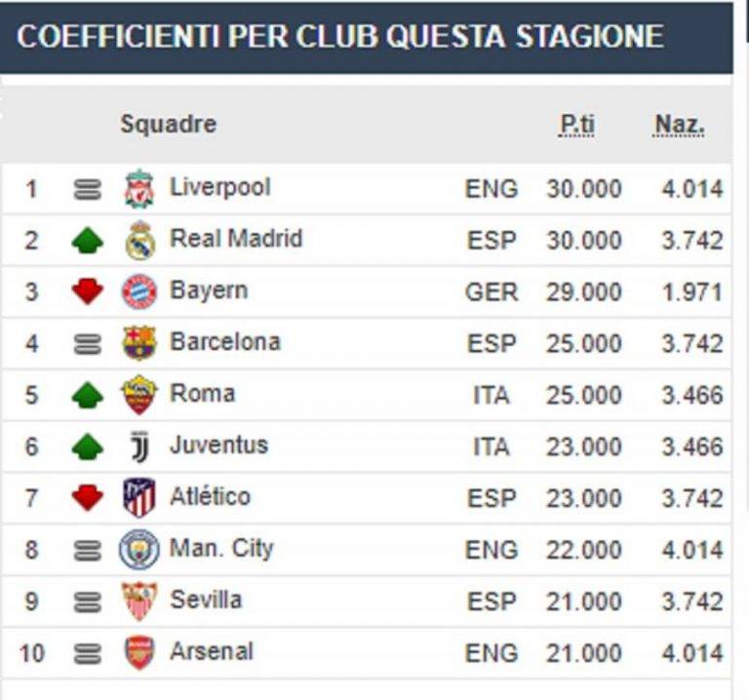Image resolution: width=749 pixels, height=700 pixels.
Task: Open the Juventus team name link
Action: pyautogui.click(x=218, y=446)
